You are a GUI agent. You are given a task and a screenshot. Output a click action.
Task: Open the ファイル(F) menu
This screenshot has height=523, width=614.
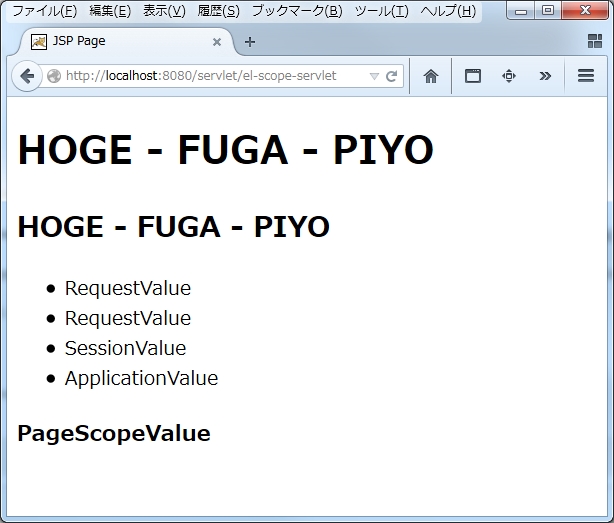[x=45, y=11]
